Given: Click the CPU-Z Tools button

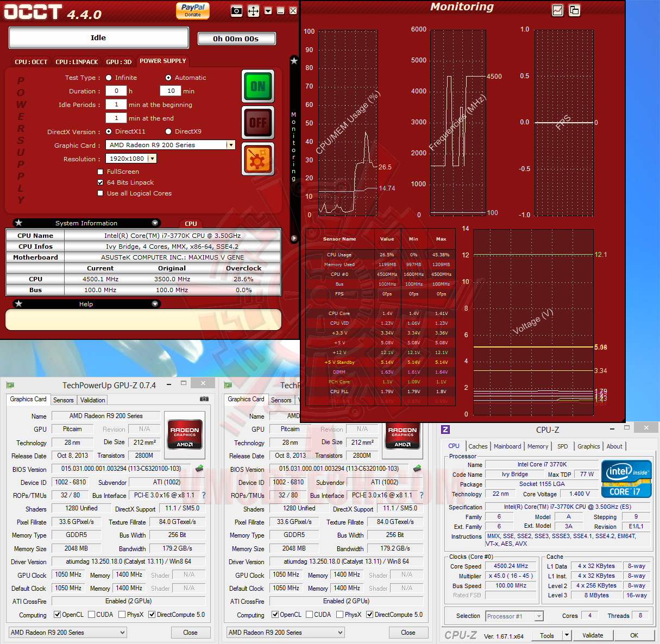Looking at the screenshot, I should (547, 635).
